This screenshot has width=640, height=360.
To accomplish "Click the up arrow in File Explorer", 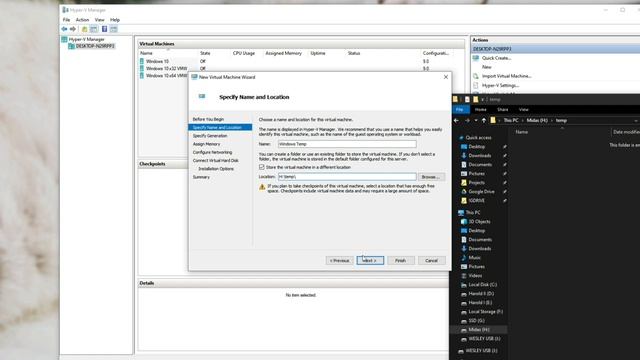I will click(484, 120).
